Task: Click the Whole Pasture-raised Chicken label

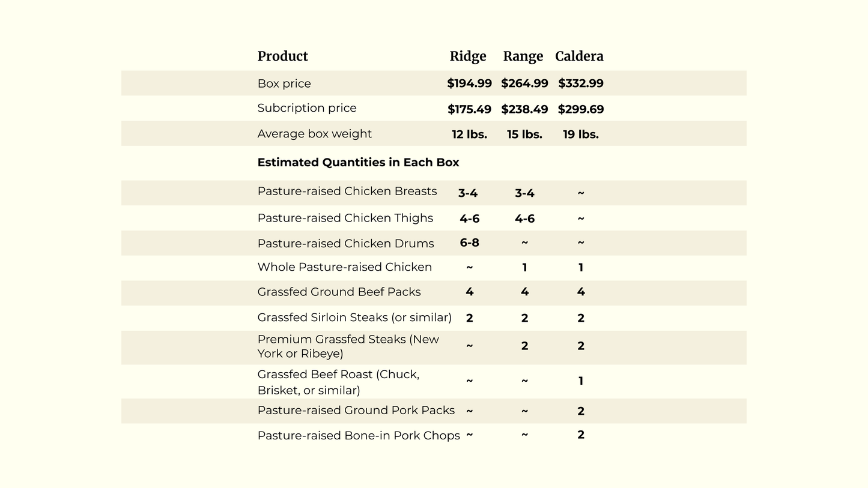Action: pyautogui.click(x=344, y=267)
